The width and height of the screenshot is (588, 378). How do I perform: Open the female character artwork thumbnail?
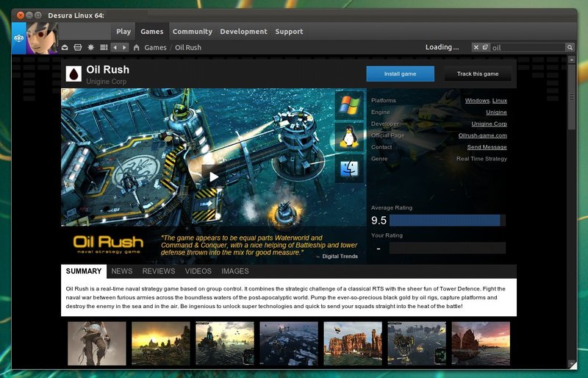coord(97,343)
